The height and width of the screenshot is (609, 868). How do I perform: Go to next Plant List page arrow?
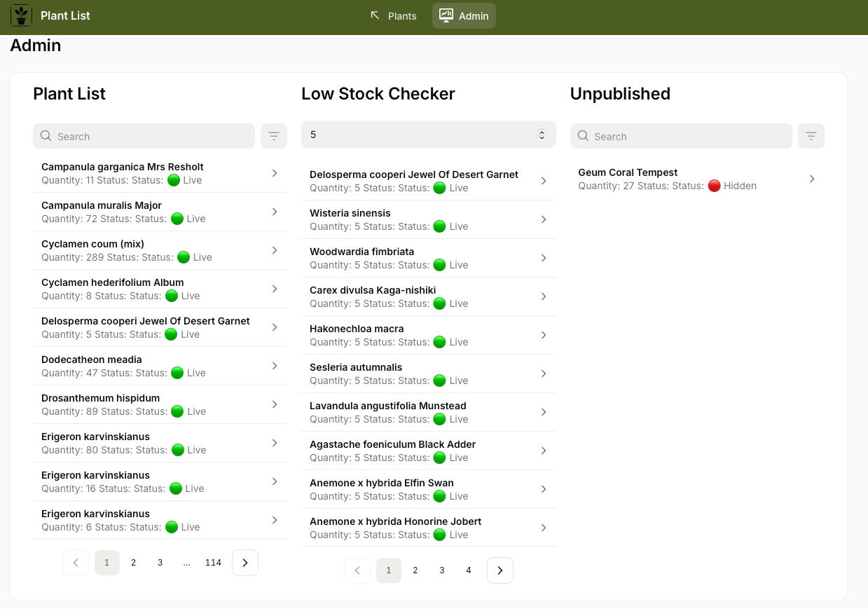click(244, 563)
